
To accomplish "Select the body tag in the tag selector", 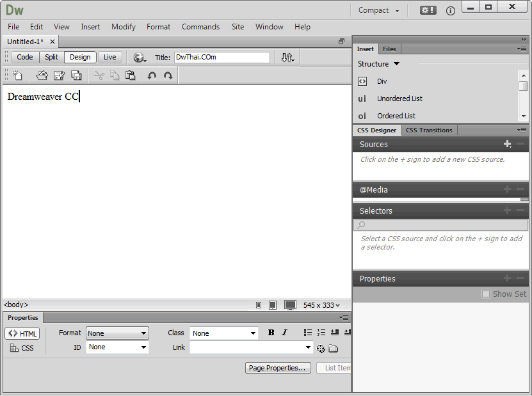I will point(16,305).
